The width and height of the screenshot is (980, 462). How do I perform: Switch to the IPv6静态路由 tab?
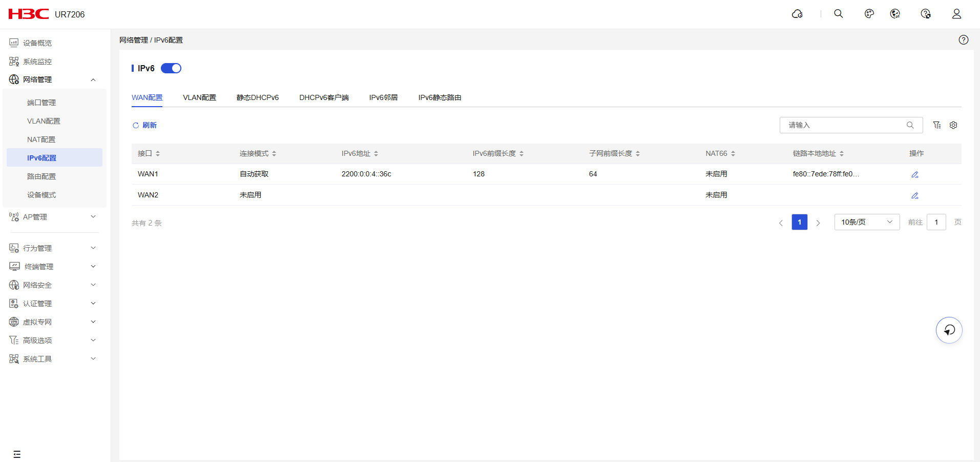click(x=440, y=97)
